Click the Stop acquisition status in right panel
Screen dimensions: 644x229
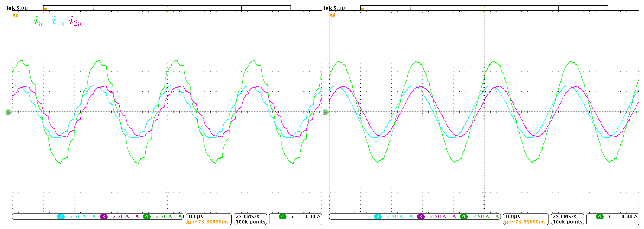[339, 8]
